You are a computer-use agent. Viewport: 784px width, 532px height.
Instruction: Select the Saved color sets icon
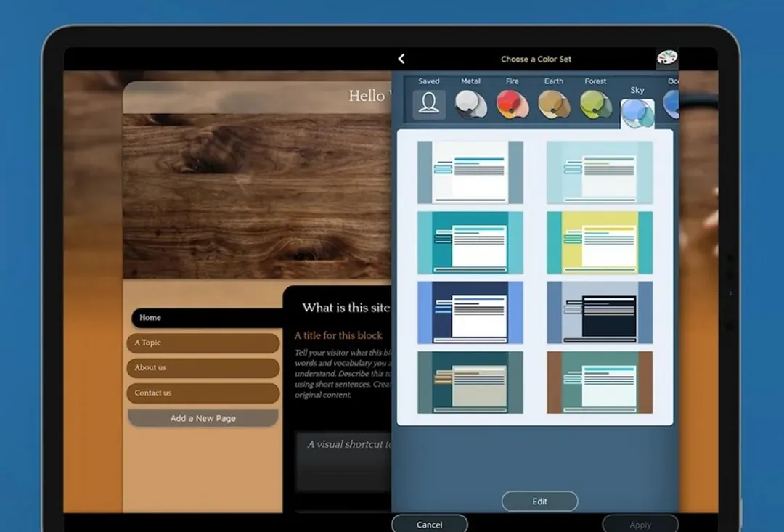click(x=429, y=105)
